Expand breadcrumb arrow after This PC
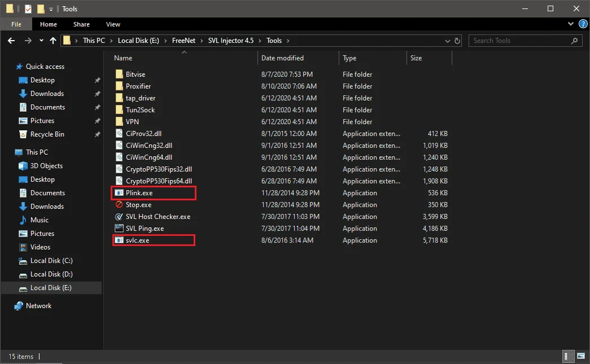Viewport: 590px width, 364px height. 111,41
